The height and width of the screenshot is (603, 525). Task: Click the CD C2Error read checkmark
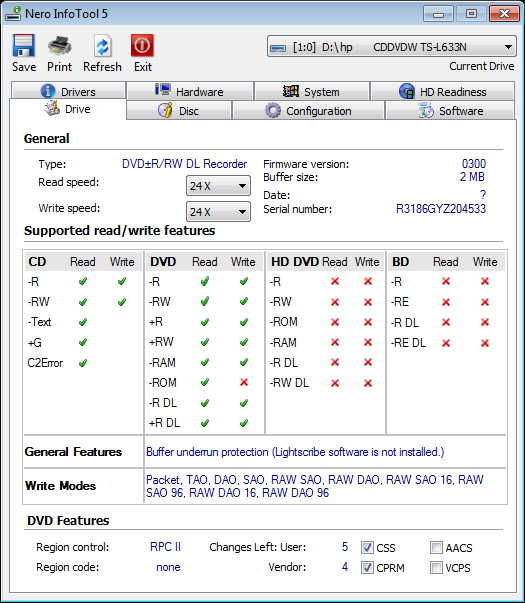[83, 363]
